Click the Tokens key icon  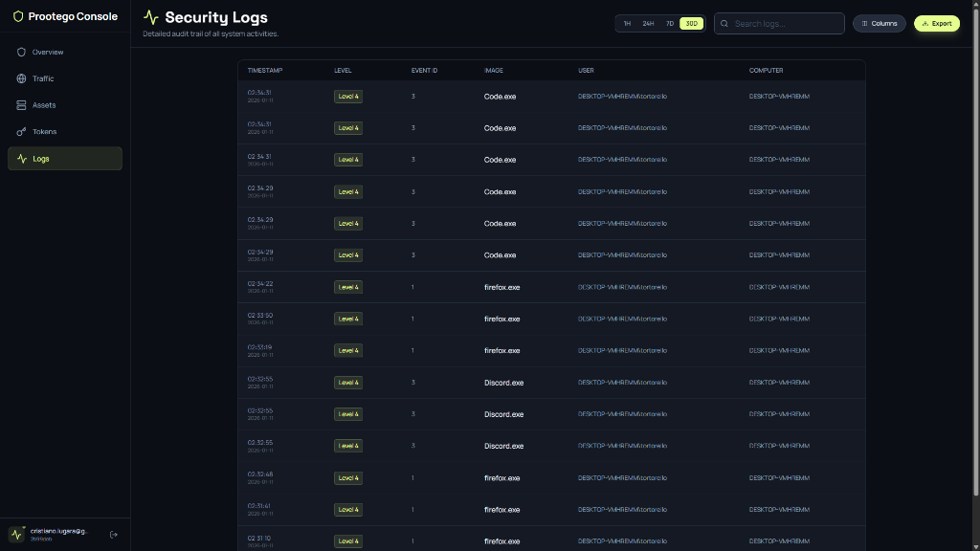pyautogui.click(x=20, y=131)
